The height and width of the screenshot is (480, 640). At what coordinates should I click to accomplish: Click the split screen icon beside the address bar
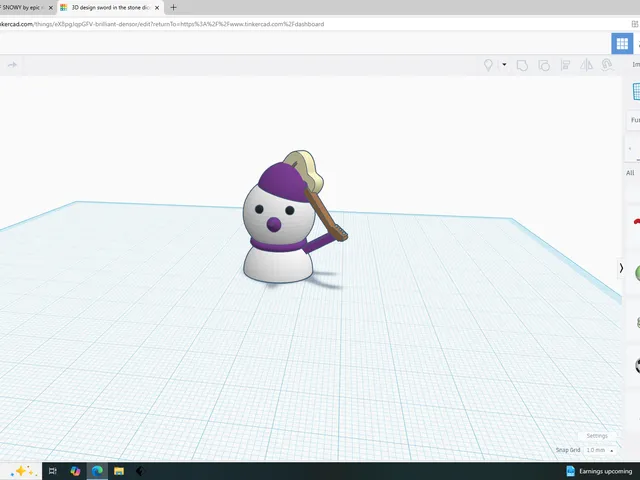[635, 24]
